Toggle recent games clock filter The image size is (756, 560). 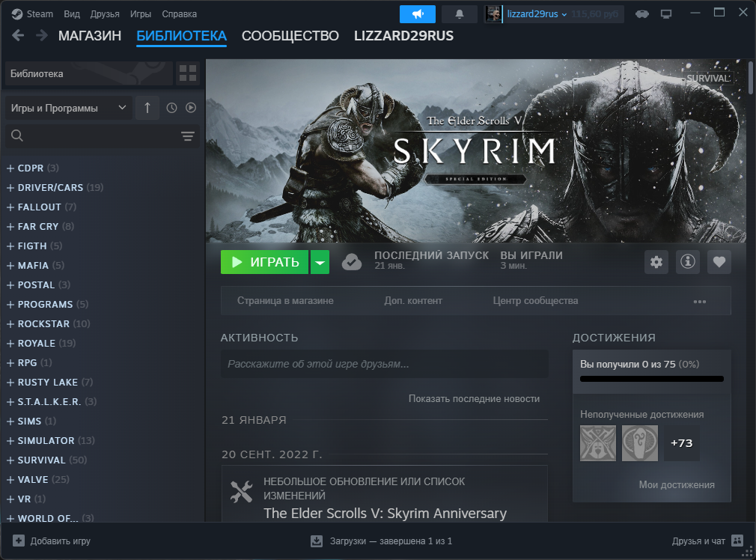tap(171, 108)
